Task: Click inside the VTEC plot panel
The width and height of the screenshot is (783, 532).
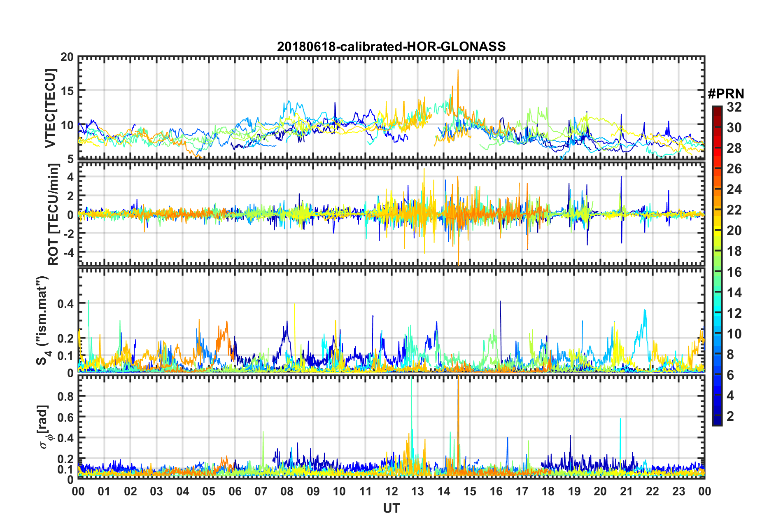Action: click(391, 108)
